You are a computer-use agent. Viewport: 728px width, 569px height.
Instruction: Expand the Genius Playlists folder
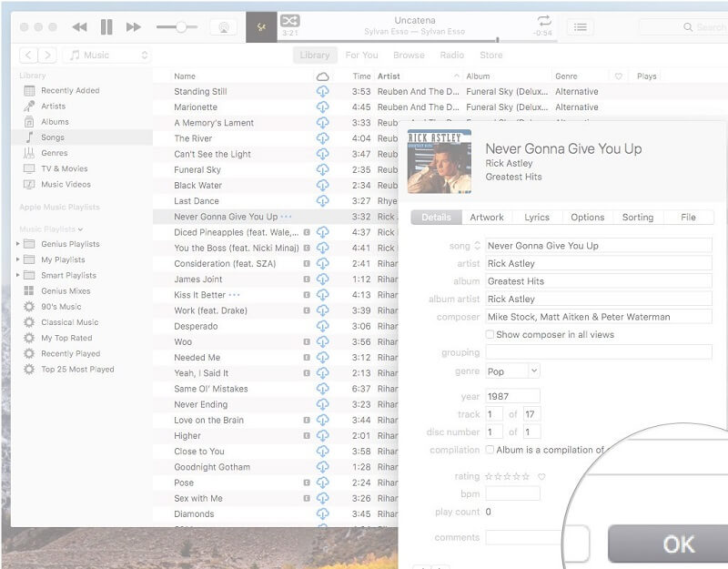[x=16, y=244]
